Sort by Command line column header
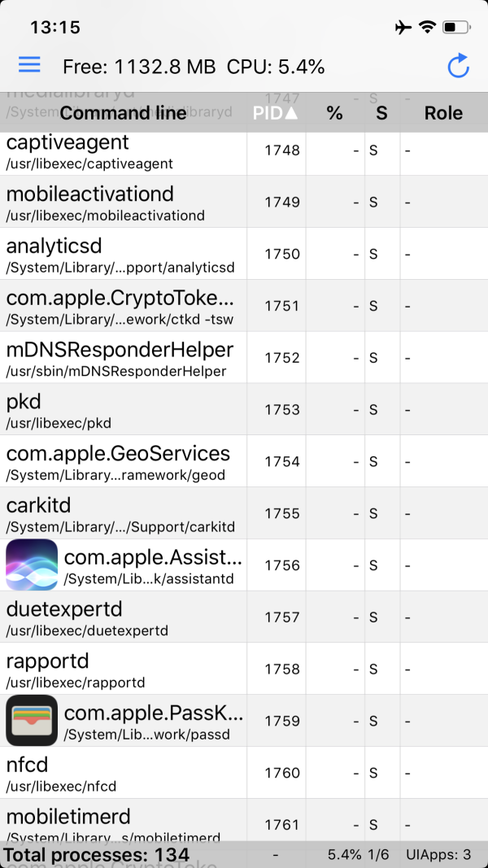Screen dimensions: 488x868 pyautogui.click(x=123, y=113)
